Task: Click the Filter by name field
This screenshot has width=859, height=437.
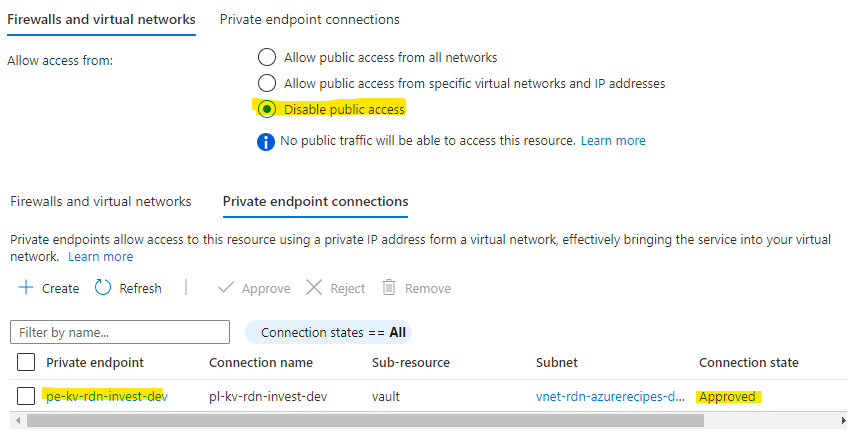Action: [x=119, y=332]
